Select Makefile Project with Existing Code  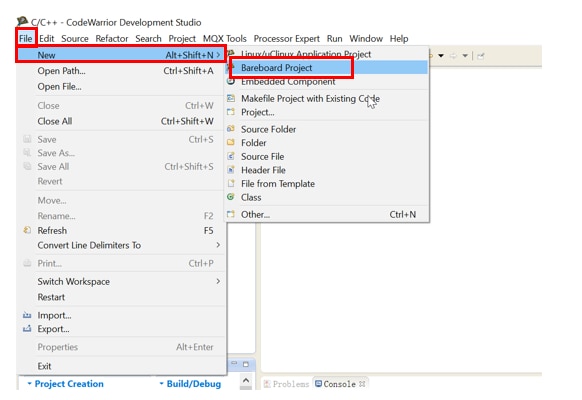[x=327, y=99]
